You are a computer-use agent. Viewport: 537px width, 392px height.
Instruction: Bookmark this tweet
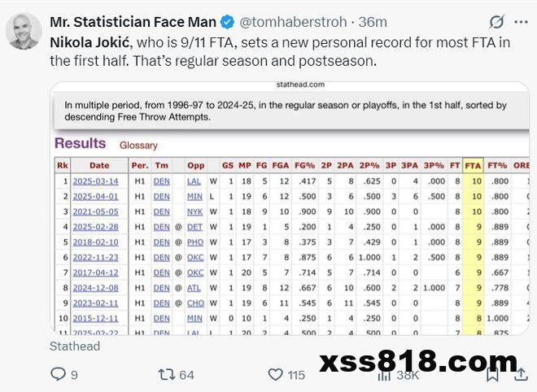[x=492, y=375]
